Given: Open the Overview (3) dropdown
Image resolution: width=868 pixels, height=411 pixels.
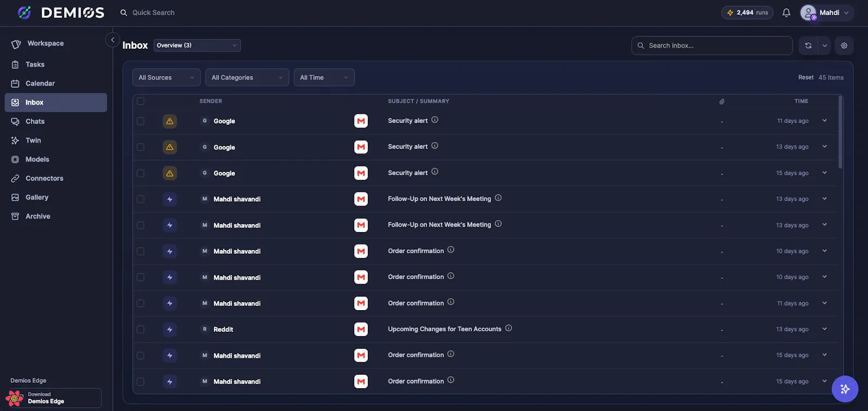Looking at the screenshot, I should point(197,46).
